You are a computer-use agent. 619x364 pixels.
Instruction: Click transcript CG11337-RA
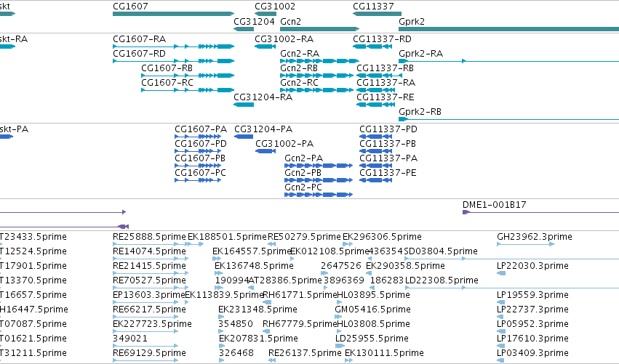click(x=375, y=90)
